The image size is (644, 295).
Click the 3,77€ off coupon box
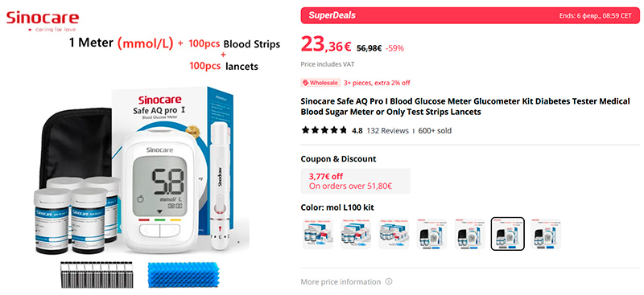[x=355, y=181]
